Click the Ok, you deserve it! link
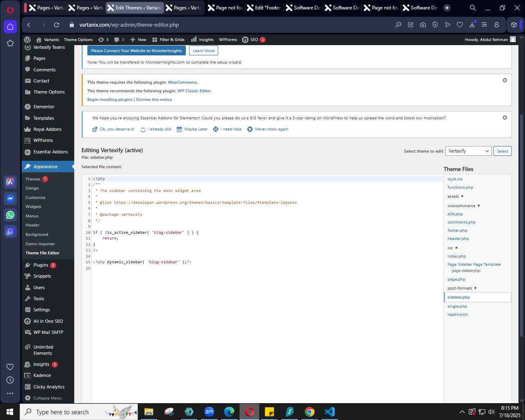The image size is (525, 420). click(x=114, y=129)
